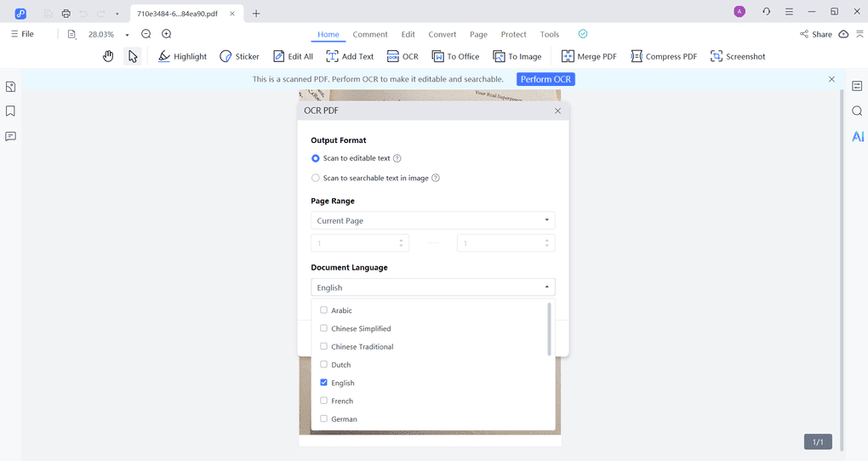Click the undo arrow in title bar
This screenshot has width=868, height=461.
(83, 14)
